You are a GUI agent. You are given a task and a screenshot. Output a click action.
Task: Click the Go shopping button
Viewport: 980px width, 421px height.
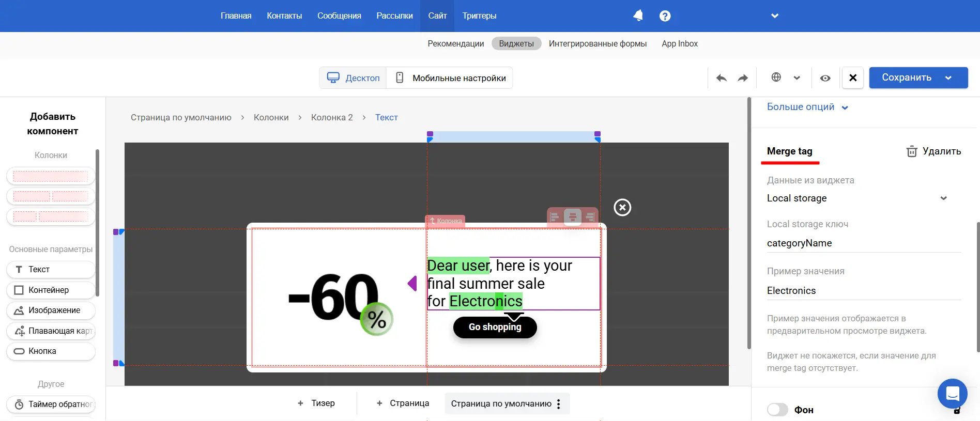(x=495, y=327)
